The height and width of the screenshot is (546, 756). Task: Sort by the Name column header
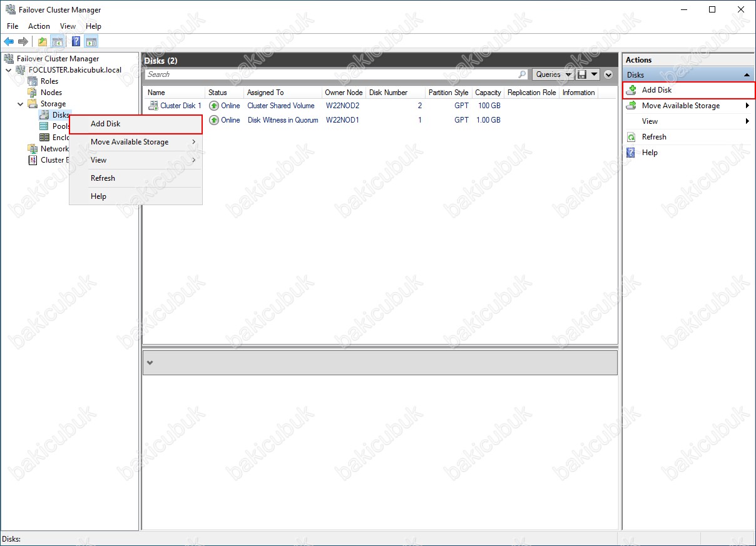tap(175, 93)
